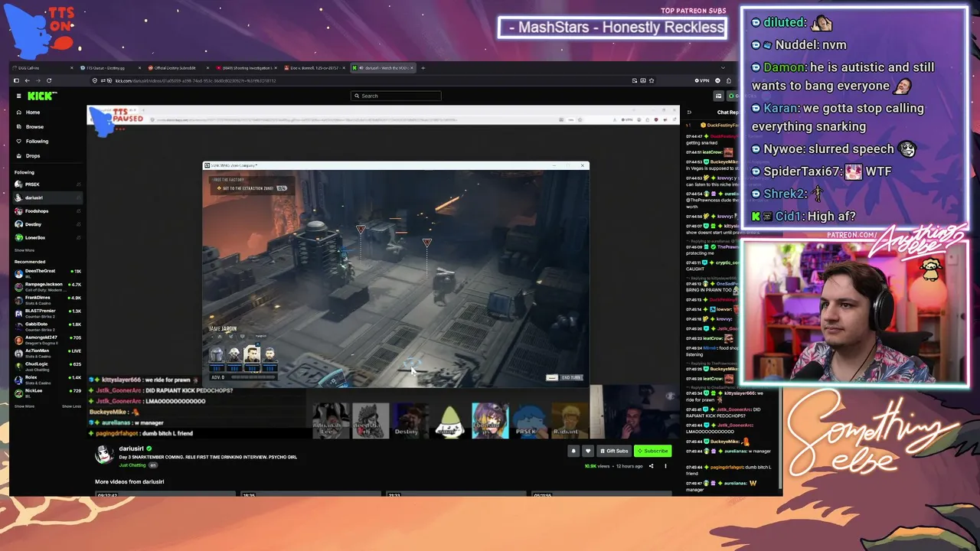Close the game window inside the video
Viewport: 980px width, 551px height.
click(x=583, y=165)
